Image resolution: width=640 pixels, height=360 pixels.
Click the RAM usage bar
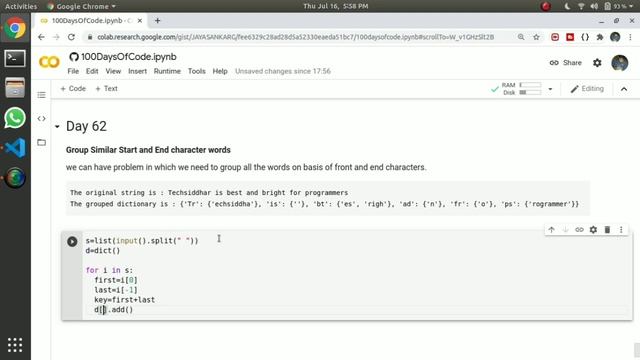(x=530, y=85)
